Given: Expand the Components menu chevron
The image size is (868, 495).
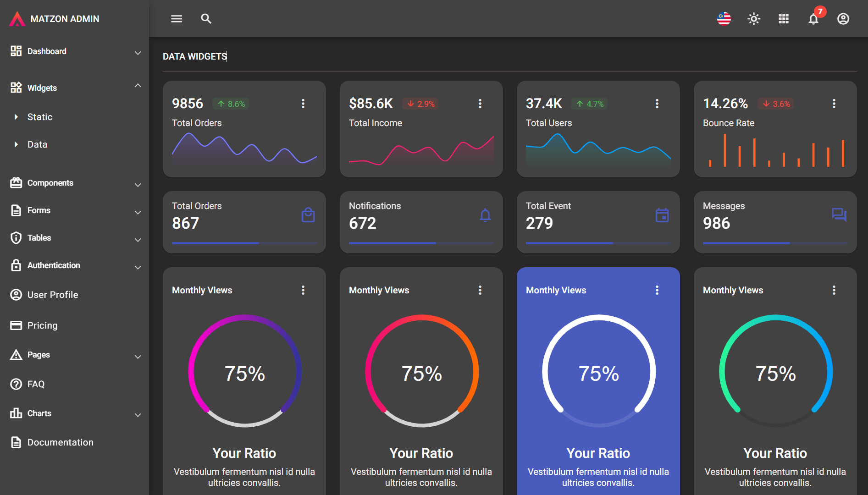Looking at the screenshot, I should (138, 185).
